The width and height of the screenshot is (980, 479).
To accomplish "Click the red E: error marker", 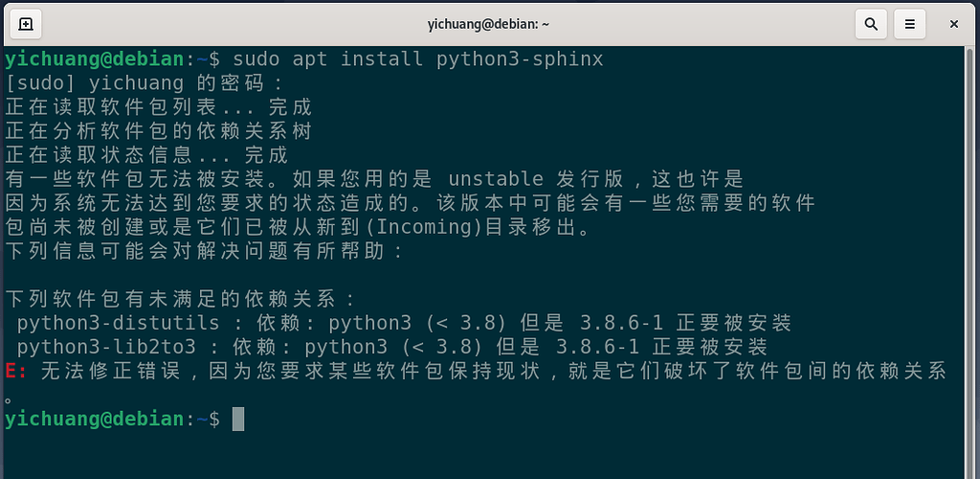I will click(15, 371).
